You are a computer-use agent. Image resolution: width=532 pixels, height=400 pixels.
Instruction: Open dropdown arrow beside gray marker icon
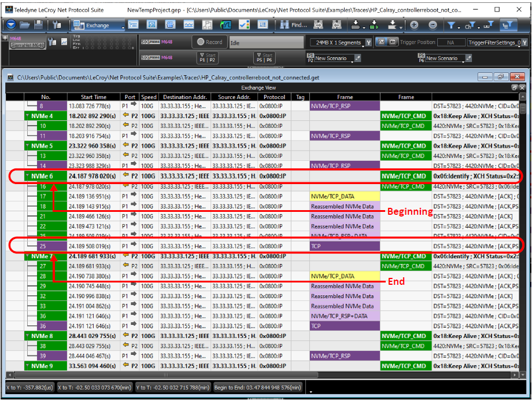pyautogui.click(x=364, y=27)
